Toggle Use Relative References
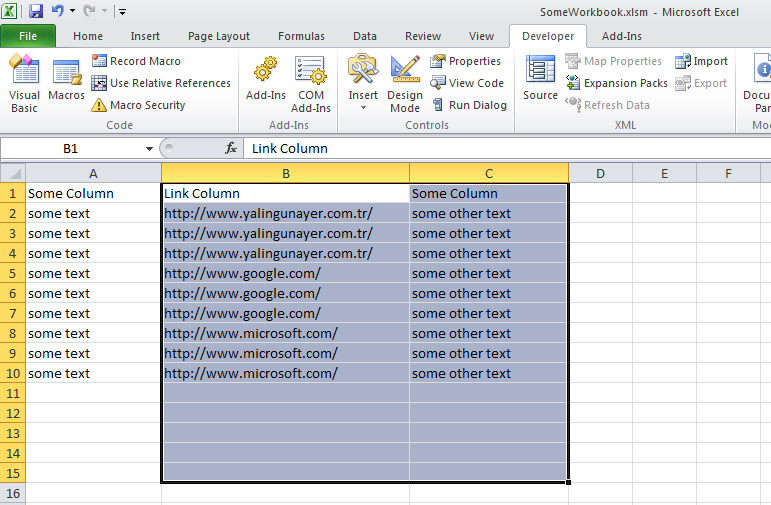Image resolution: width=771 pixels, height=505 pixels. point(161,83)
